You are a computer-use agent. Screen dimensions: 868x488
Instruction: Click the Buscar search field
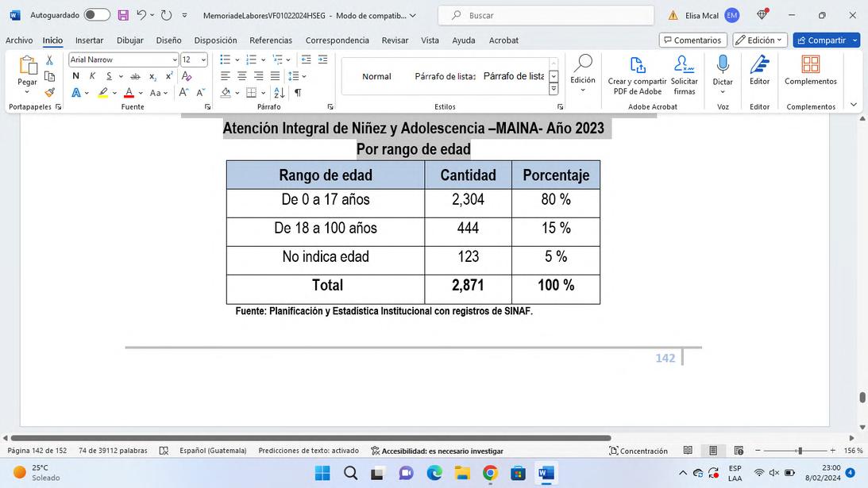pyautogui.click(x=546, y=16)
